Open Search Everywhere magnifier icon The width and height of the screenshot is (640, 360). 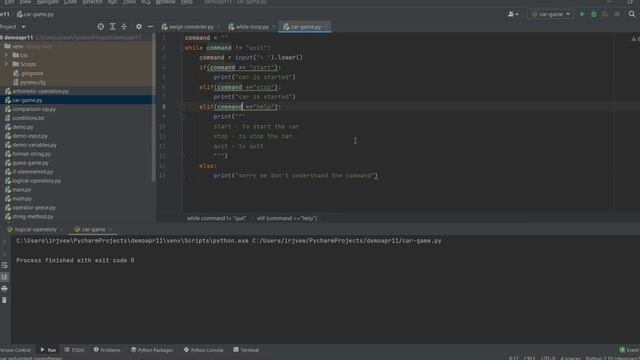632,14
